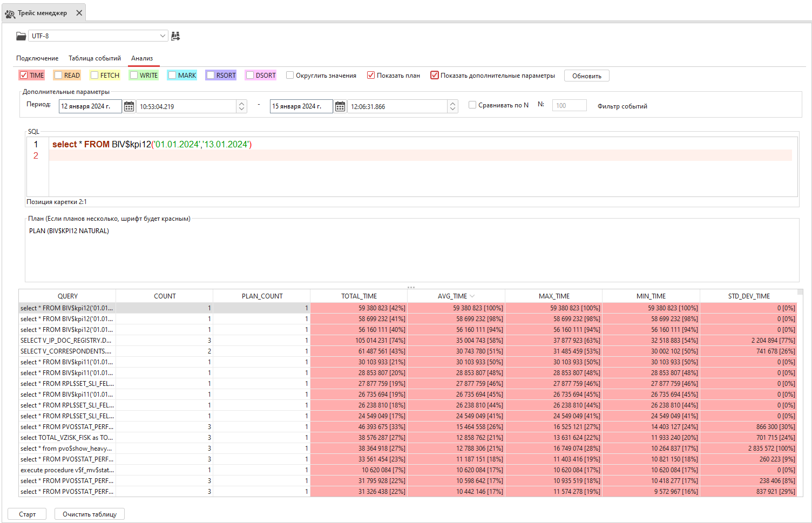
Task: Disable Показать план option
Action: point(370,75)
